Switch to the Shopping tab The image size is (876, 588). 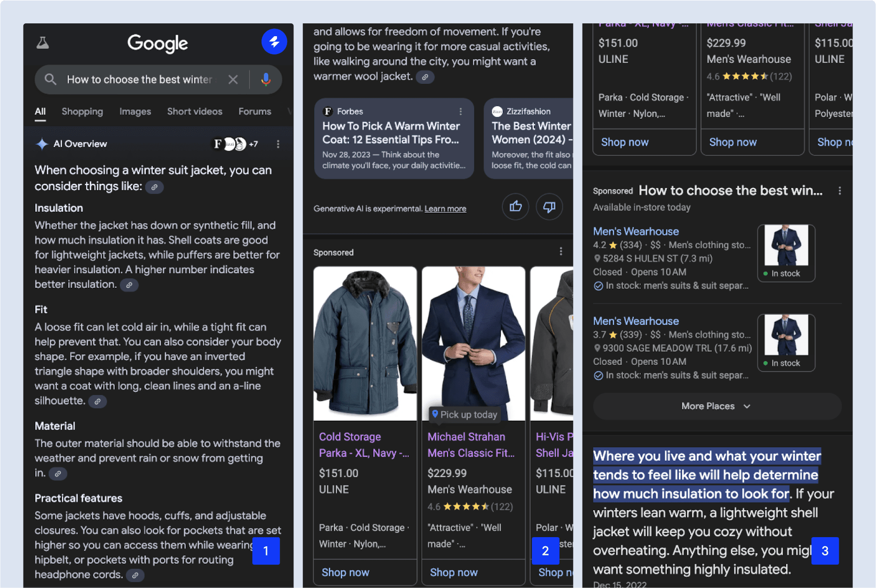(x=83, y=111)
